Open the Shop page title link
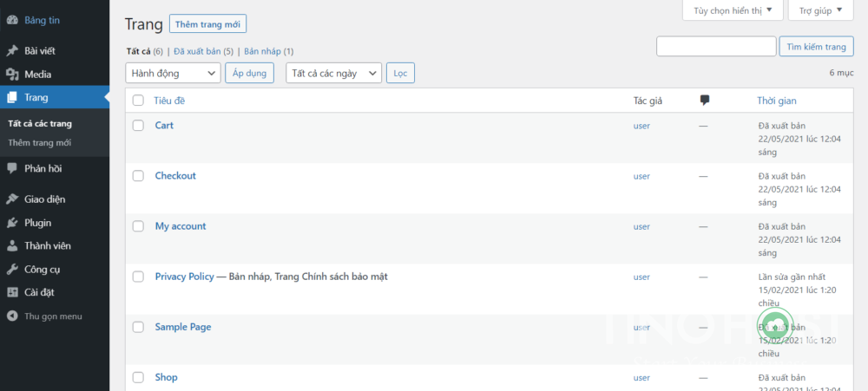This screenshot has width=868, height=391. pos(166,377)
